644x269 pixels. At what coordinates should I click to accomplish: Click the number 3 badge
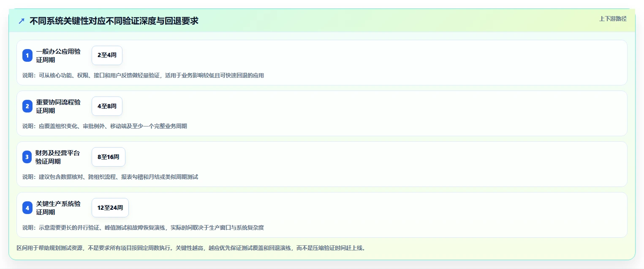27,157
